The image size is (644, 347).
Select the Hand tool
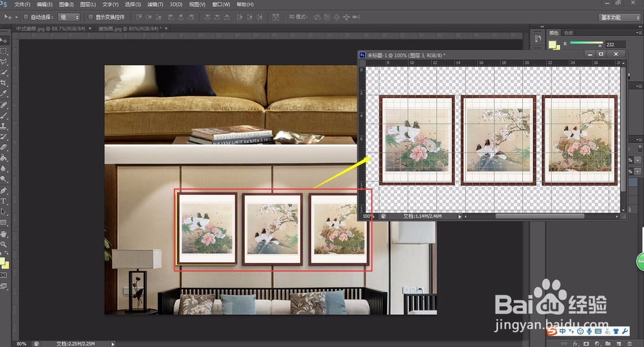pyautogui.click(x=4, y=234)
